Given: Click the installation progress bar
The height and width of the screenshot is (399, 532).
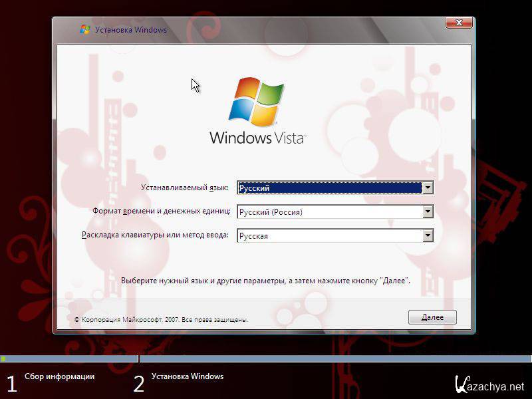Looking at the screenshot, I should click(x=266, y=359).
